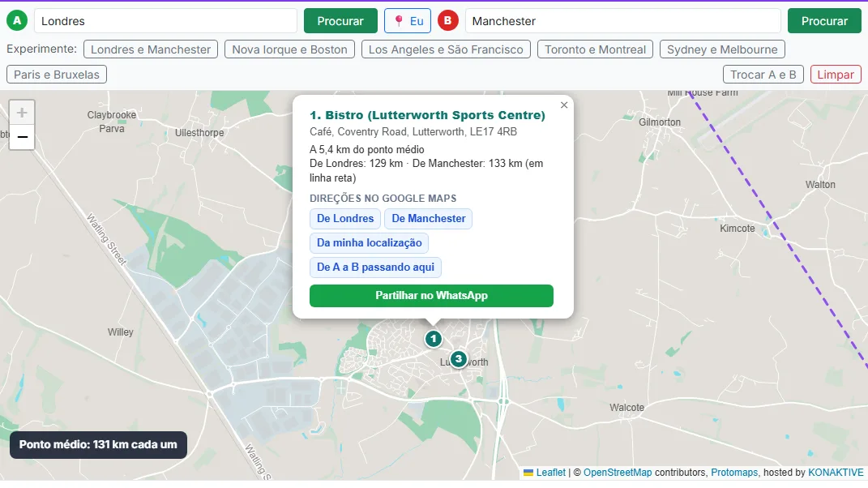Screen dimensions: 868x488
Task: Click Procurar next to the Manchester field
Action: pos(824,21)
